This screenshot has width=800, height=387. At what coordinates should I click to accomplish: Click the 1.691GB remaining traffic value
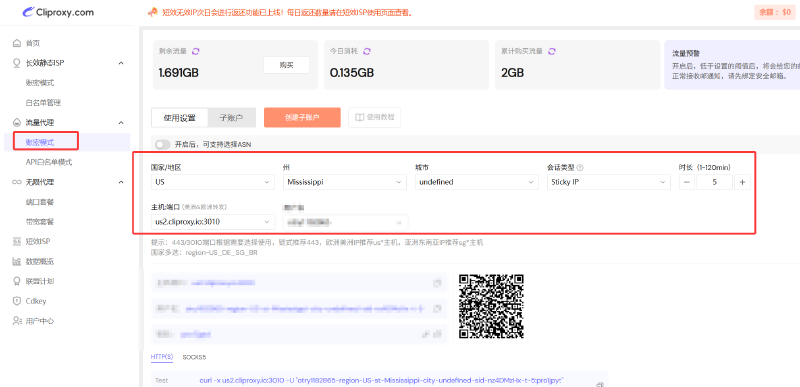(x=179, y=73)
